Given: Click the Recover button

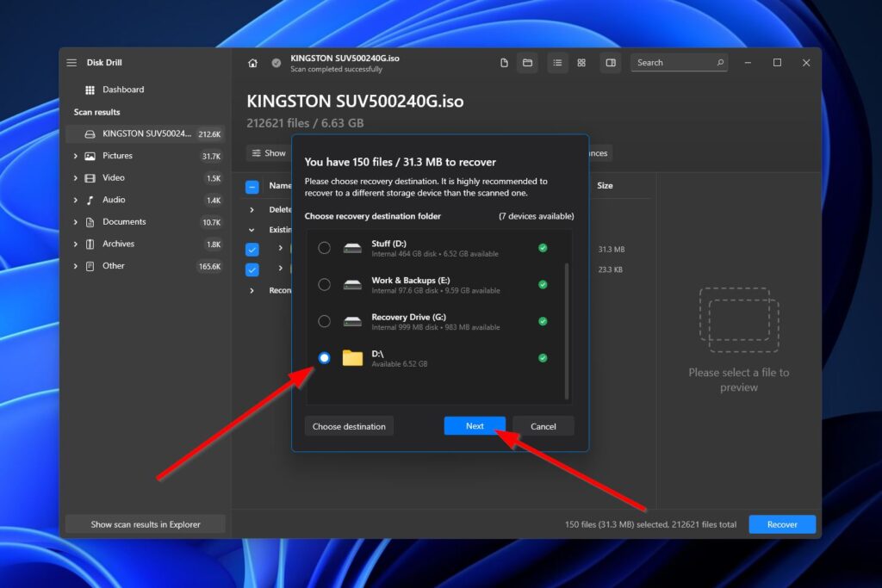Looking at the screenshot, I should (782, 523).
